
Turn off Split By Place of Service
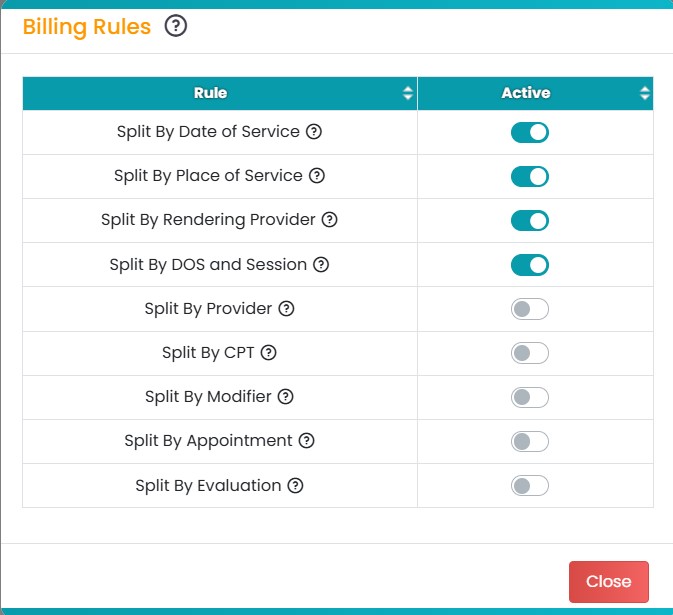coord(530,176)
